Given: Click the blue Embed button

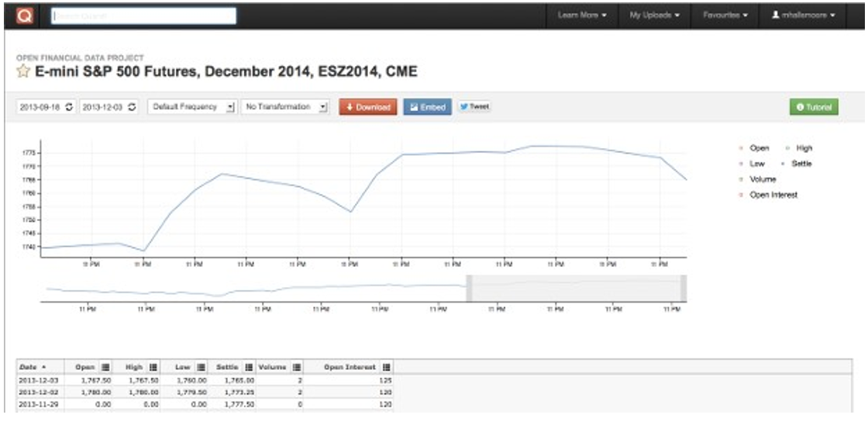Looking at the screenshot, I should [427, 107].
